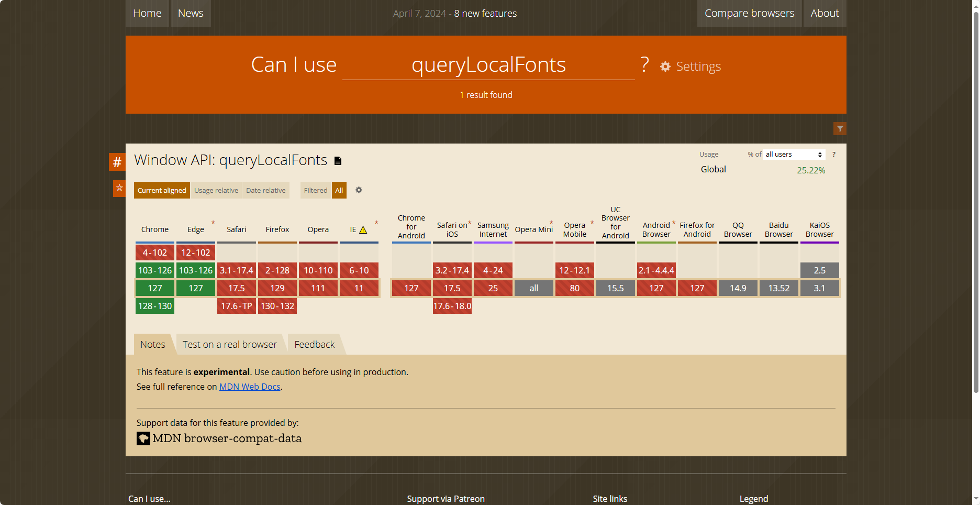Click Safari 3.1-17.4 cell

click(237, 270)
